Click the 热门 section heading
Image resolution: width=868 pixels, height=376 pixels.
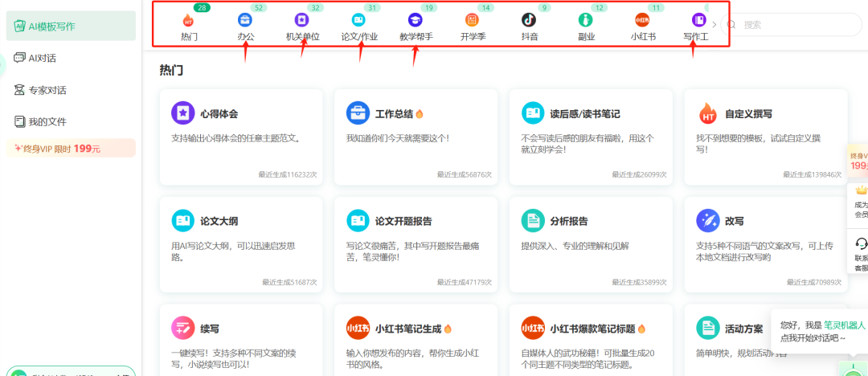172,70
